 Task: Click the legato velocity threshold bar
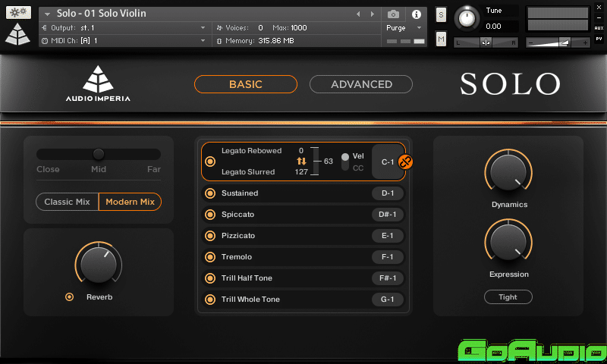(x=314, y=161)
